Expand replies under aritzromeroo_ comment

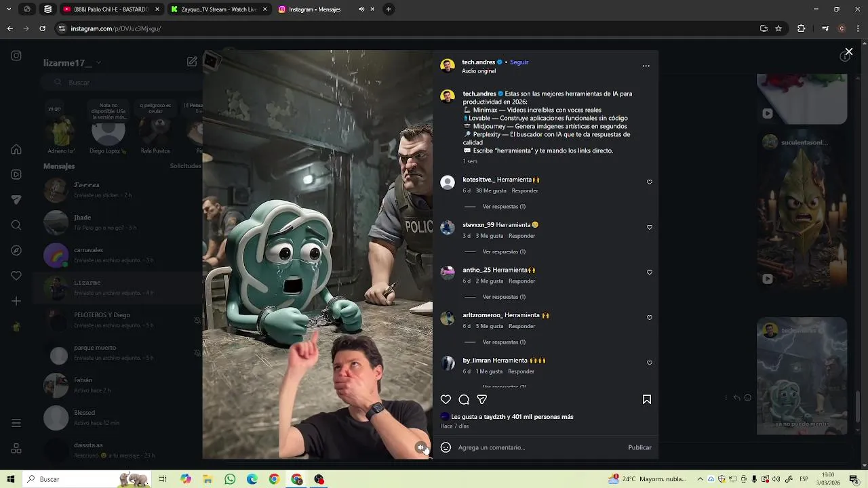(504, 342)
